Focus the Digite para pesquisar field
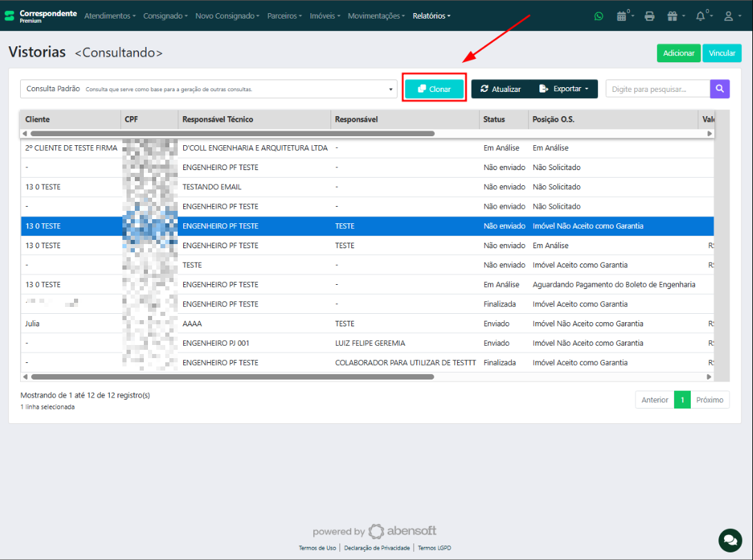This screenshot has height=560, width=753. tap(658, 88)
